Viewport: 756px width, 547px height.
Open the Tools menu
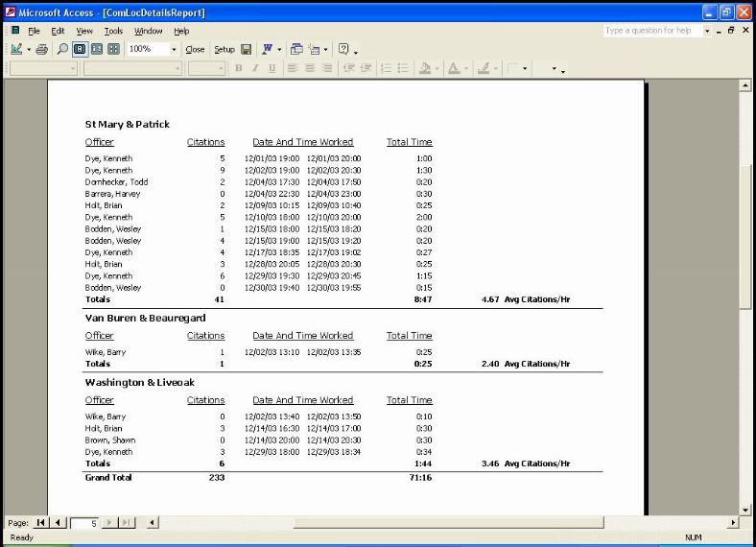[x=113, y=31]
